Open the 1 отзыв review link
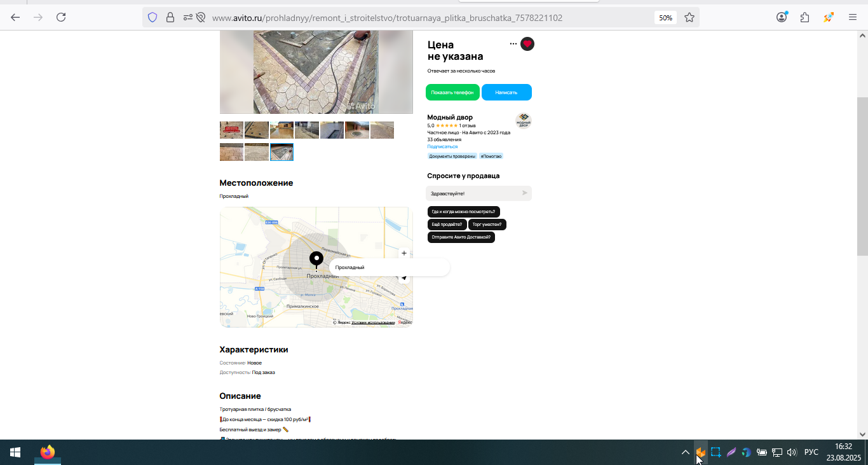 point(468,125)
